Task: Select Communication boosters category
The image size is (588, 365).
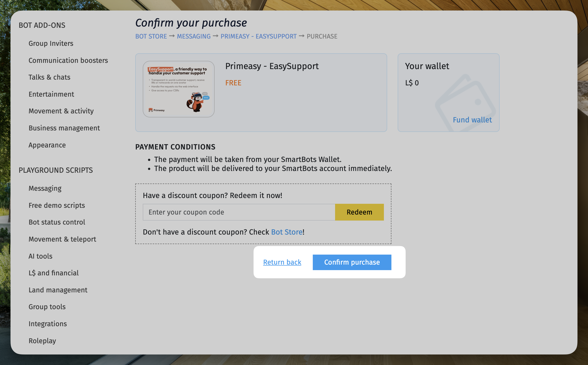Action: pyautogui.click(x=68, y=61)
